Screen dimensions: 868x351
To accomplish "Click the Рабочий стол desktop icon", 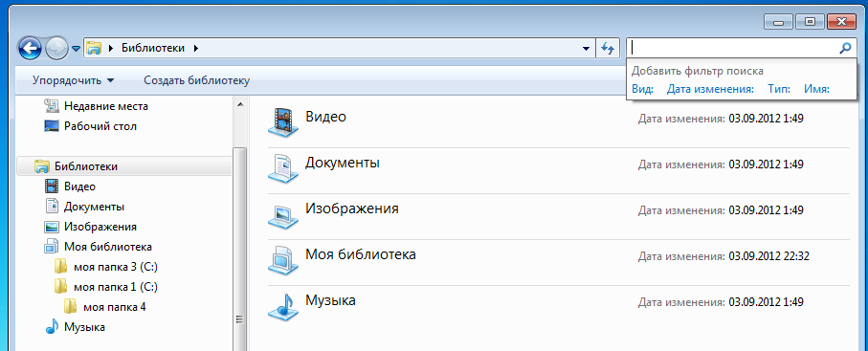I will (52, 126).
